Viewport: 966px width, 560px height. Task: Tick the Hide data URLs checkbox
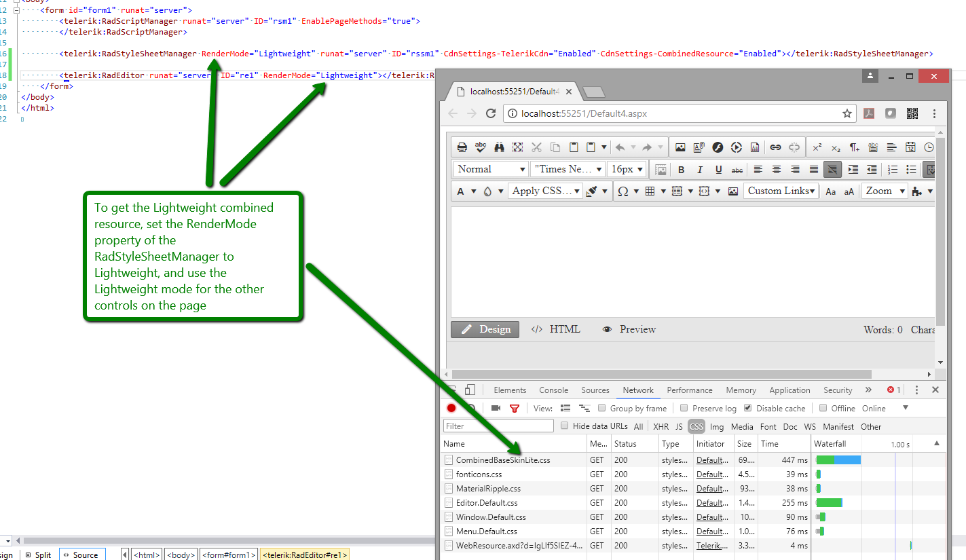(565, 426)
